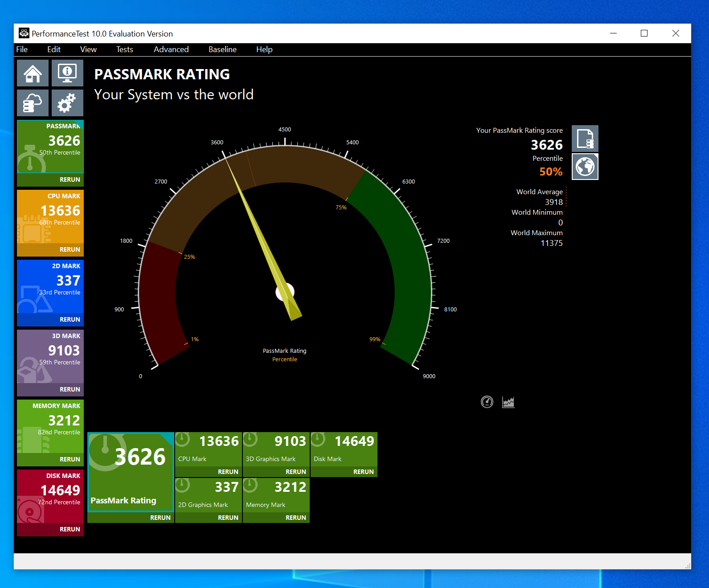Viewport: 709px width, 588px height.
Task: Open the Home dashboard icon
Action: click(x=33, y=73)
